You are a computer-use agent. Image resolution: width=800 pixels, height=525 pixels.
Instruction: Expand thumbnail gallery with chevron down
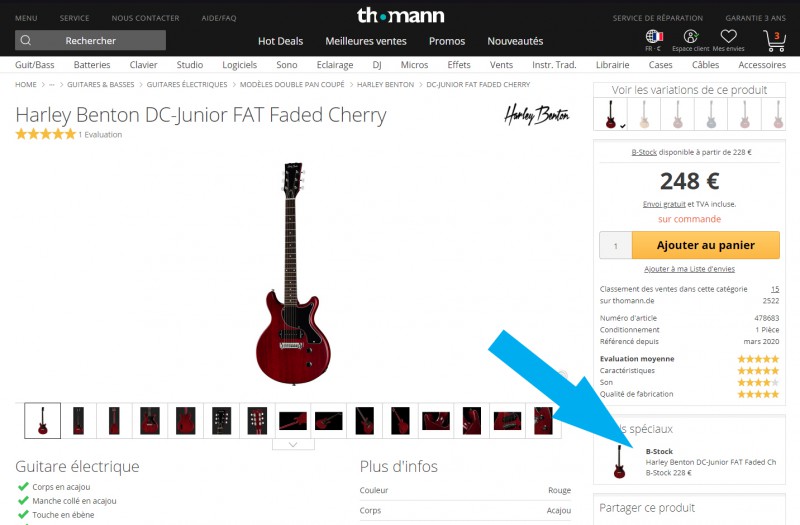tap(293, 445)
